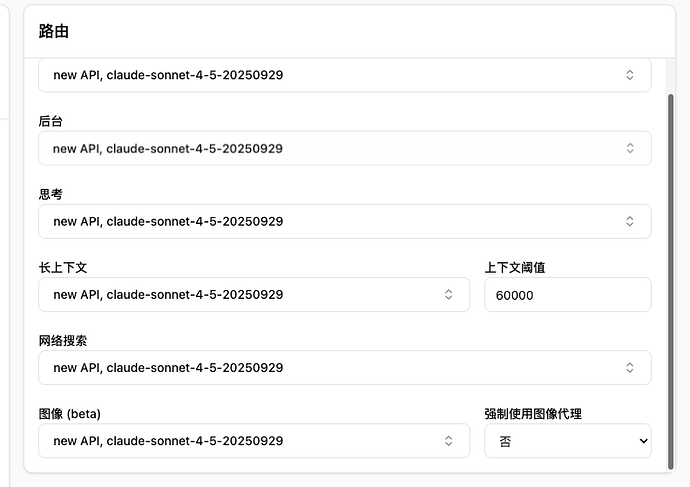The height and width of the screenshot is (487, 690).
Task: Click the chevron arrow beside 否
Action: coord(643,441)
